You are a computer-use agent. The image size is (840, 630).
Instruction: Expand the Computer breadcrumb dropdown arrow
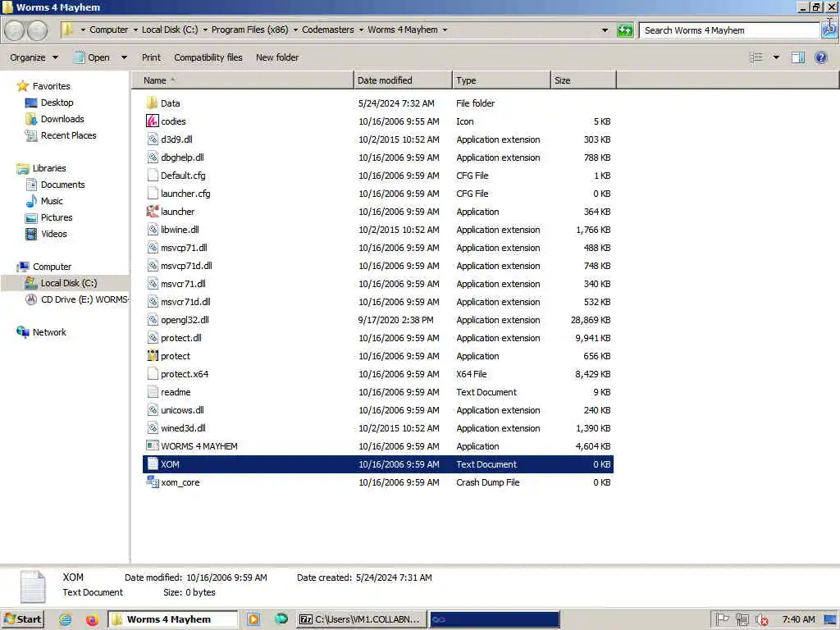135,30
